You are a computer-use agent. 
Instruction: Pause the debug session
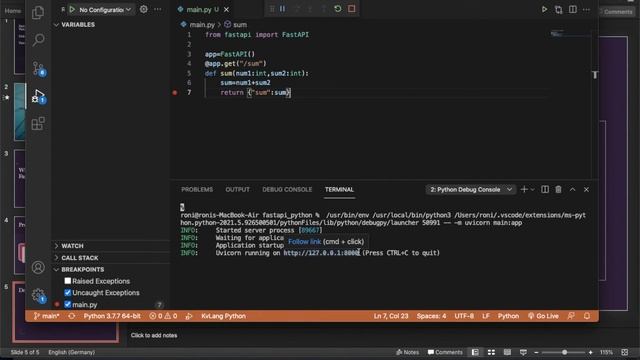tap(282, 9)
